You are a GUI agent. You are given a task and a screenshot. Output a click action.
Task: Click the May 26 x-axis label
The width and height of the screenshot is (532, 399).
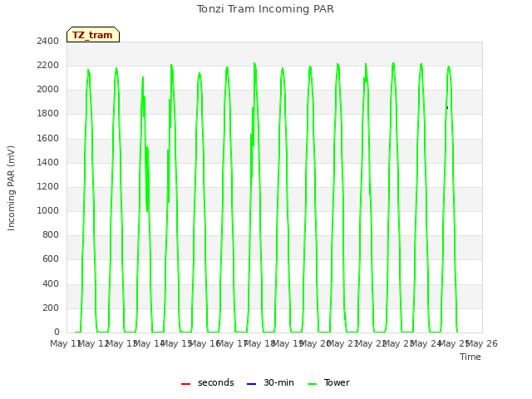point(483,343)
